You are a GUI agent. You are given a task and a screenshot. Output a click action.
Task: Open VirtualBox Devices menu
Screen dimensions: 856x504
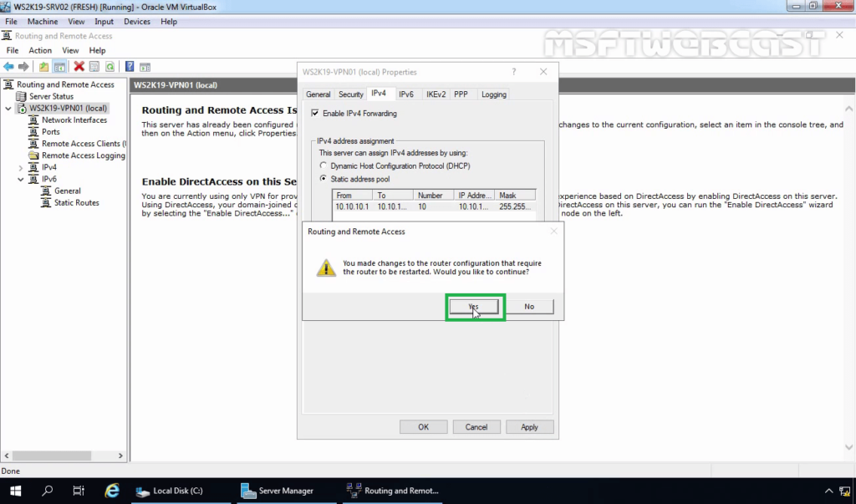click(136, 21)
